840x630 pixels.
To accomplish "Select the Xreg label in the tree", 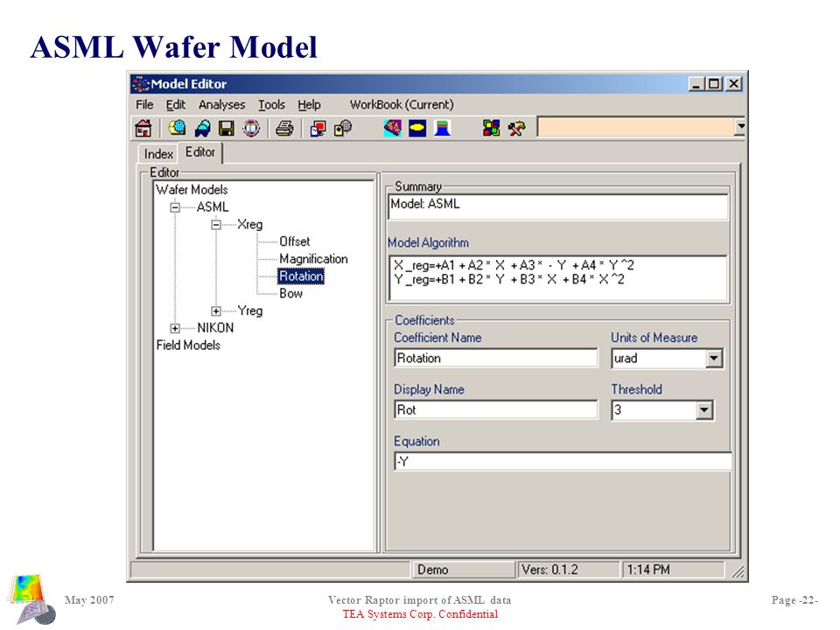I will point(249,225).
